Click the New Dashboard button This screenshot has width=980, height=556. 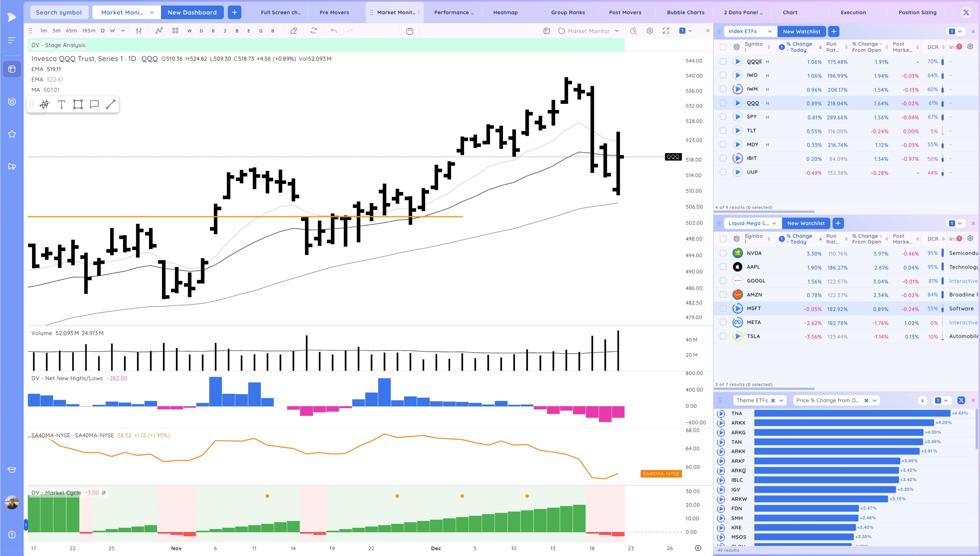click(x=192, y=12)
